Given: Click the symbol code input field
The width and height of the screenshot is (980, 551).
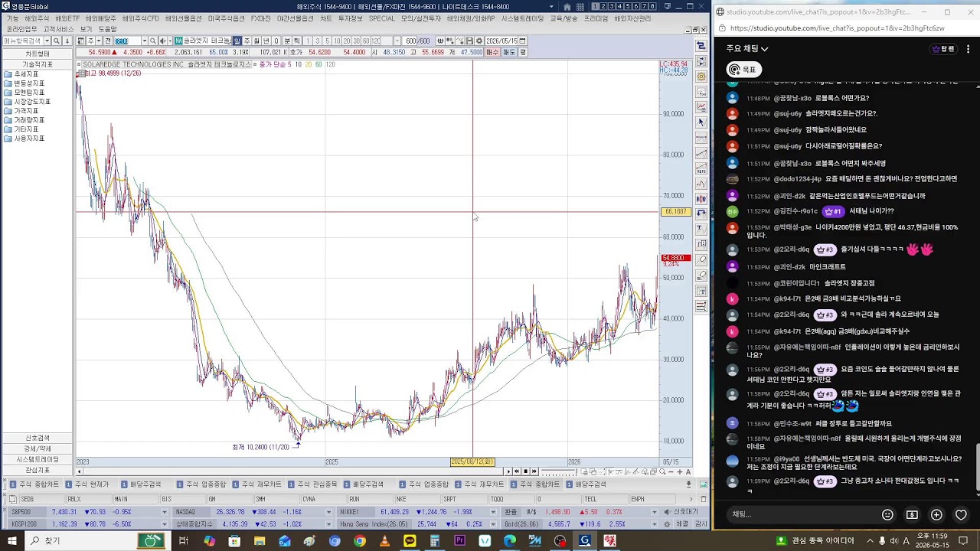Looking at the screenshot, I should pyautogui.click(x=128, y=41).
